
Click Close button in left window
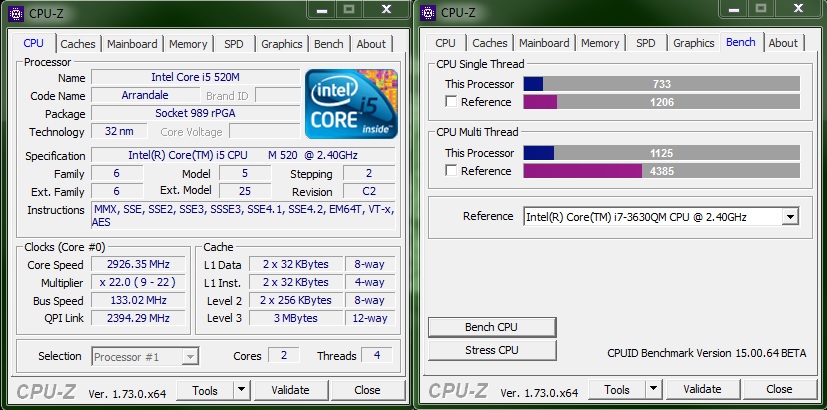click(367, 390)
